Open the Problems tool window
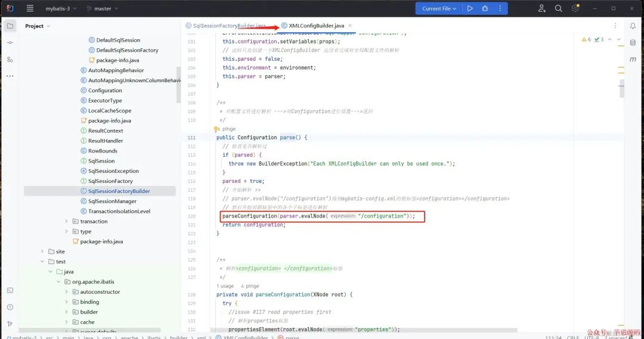The width and height of the screenshot is (644, 339). point(10,307)
